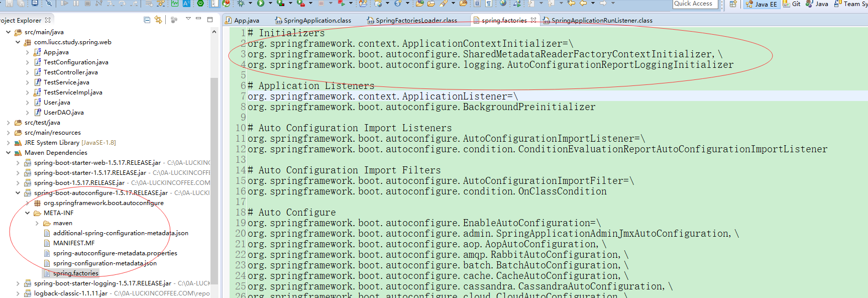Toggle Block Selection Mode
The width and height of the screenshot is (868, 298).
click(x=477, y=3)
